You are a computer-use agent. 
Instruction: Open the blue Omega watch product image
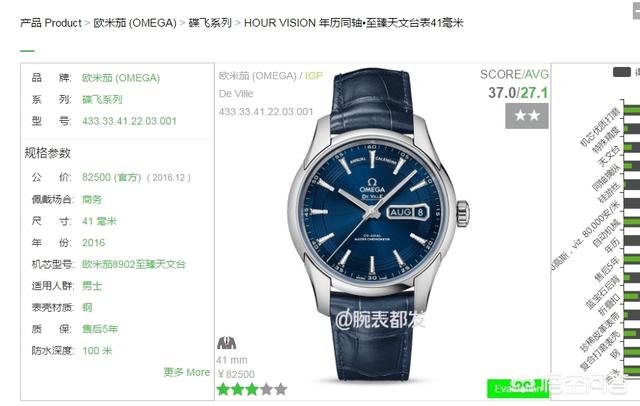click(x=378, y=226)
